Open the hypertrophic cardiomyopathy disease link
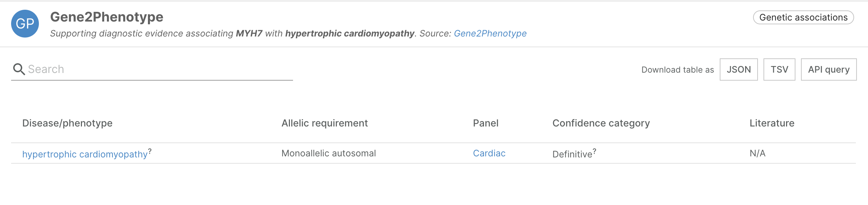 85,154
